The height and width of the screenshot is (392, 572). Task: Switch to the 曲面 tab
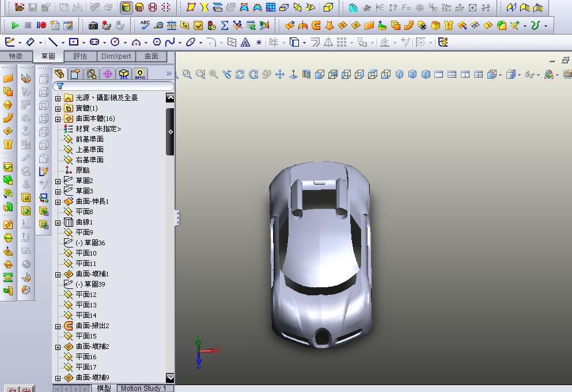151,56
